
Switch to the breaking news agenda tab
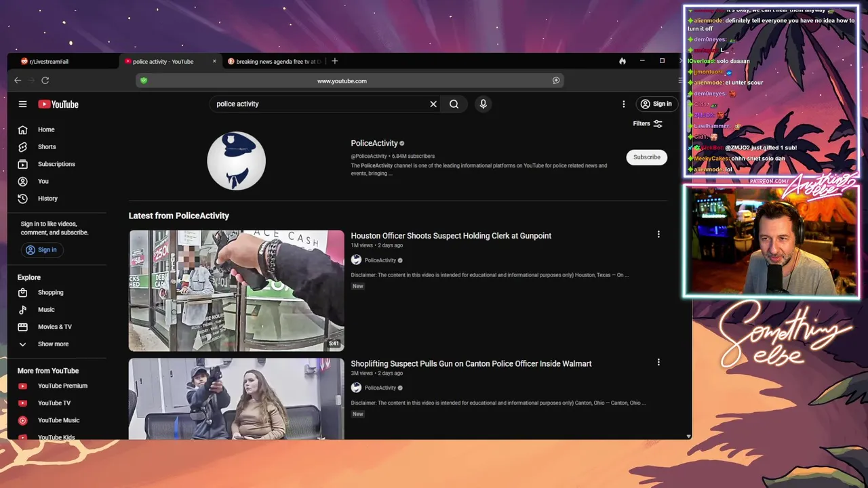[x=275, y=62]
